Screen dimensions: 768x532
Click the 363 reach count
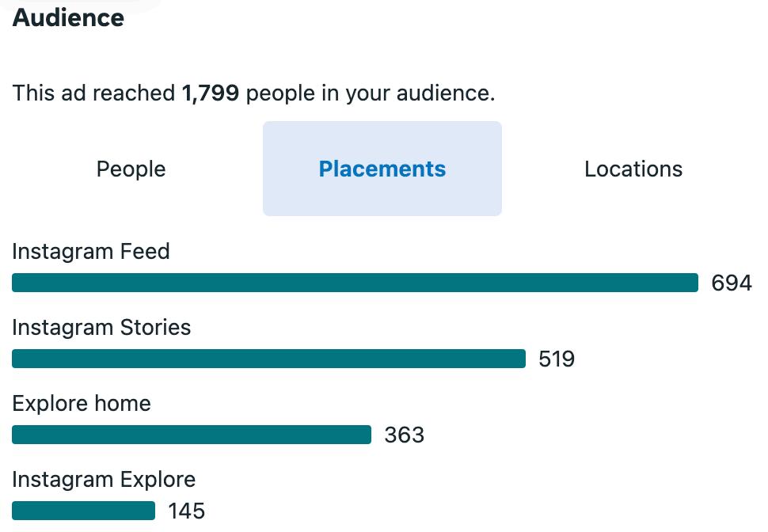tap(405, 435)
